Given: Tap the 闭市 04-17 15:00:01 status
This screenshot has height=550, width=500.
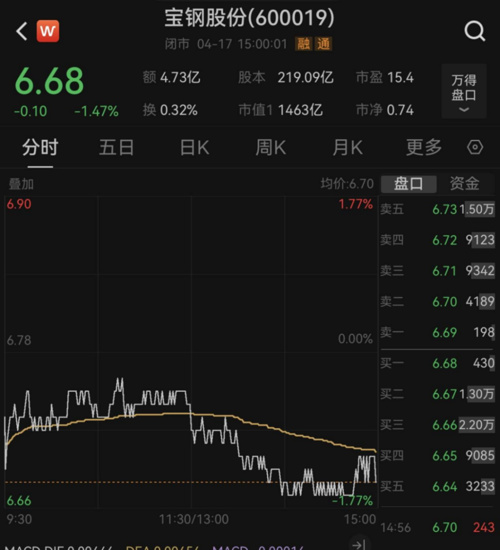Looking at the screenshot, I should tap(226, 44).
